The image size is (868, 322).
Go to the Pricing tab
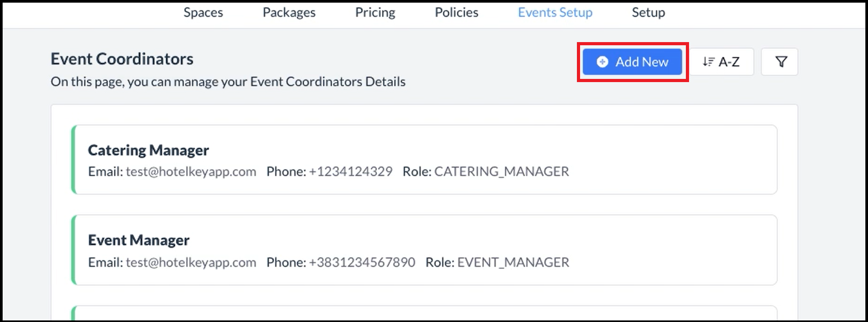pos(375,13)
